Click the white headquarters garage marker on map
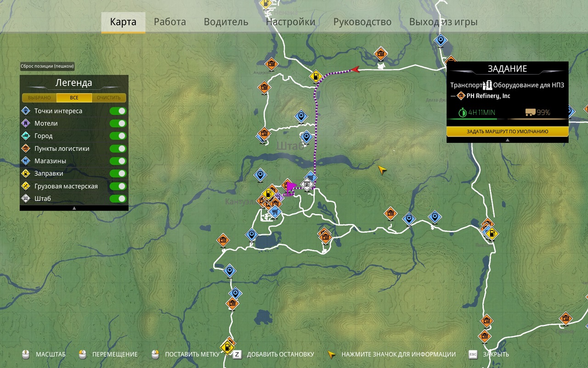 click(x=306, y=185)
